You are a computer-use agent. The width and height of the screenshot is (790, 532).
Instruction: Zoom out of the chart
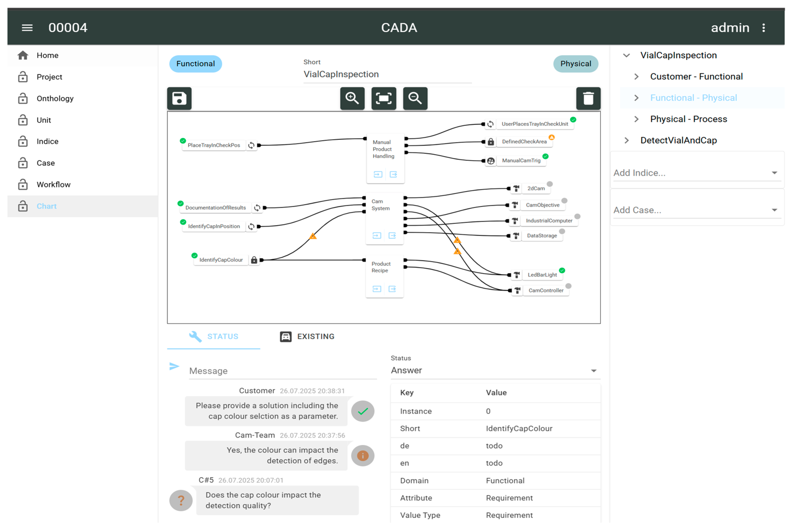tap(415, 98)
